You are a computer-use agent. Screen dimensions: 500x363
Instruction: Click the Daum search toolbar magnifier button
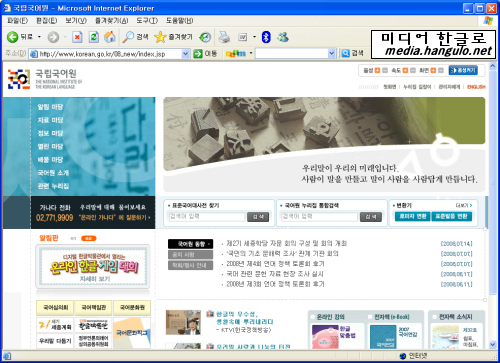[346, 53]
